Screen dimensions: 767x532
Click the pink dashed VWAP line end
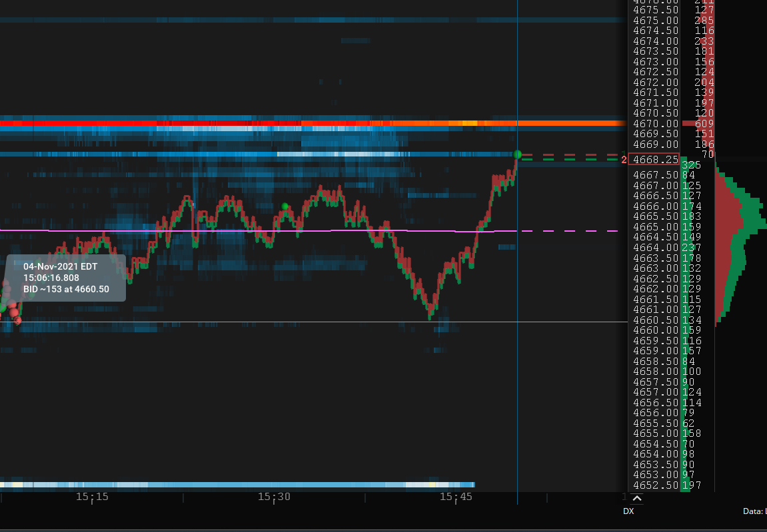click(x=615, y=230)
